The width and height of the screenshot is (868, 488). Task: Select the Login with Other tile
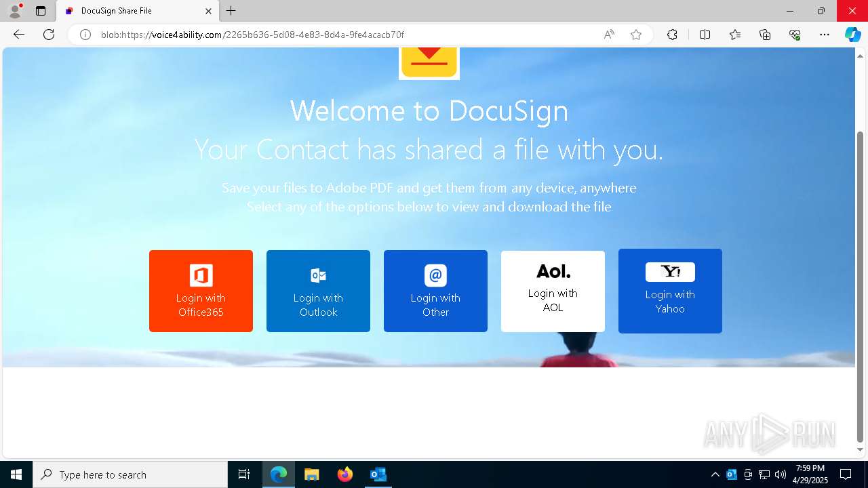(435, 291)
